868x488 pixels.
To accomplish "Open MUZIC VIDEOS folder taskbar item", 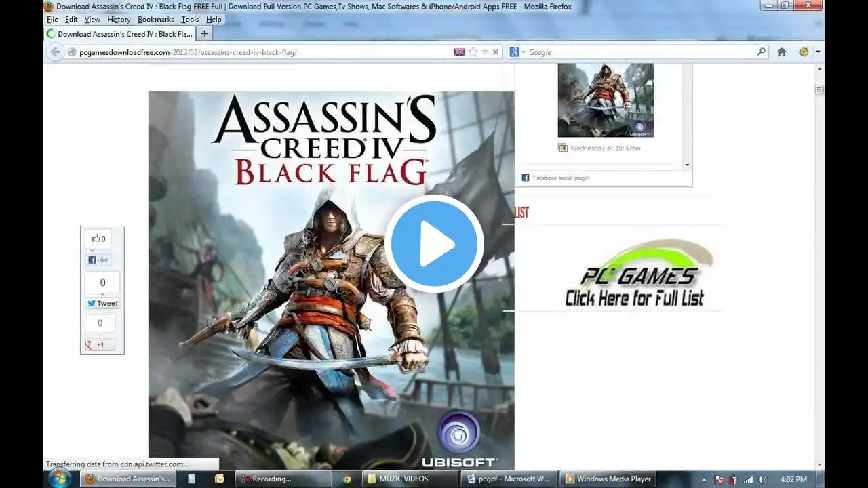I will click(410, 479).
